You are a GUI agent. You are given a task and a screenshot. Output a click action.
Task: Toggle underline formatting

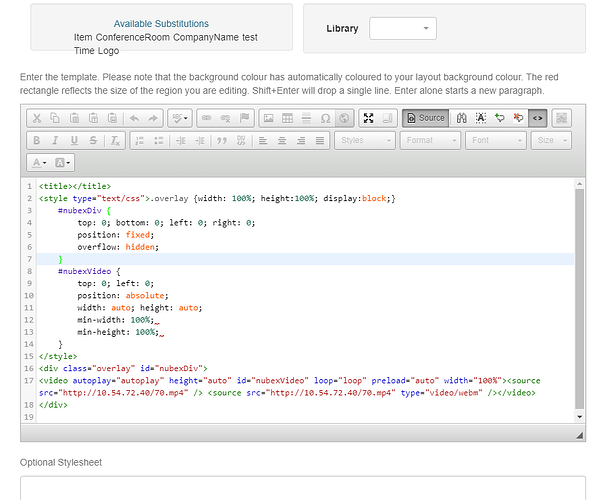(74, 141)
